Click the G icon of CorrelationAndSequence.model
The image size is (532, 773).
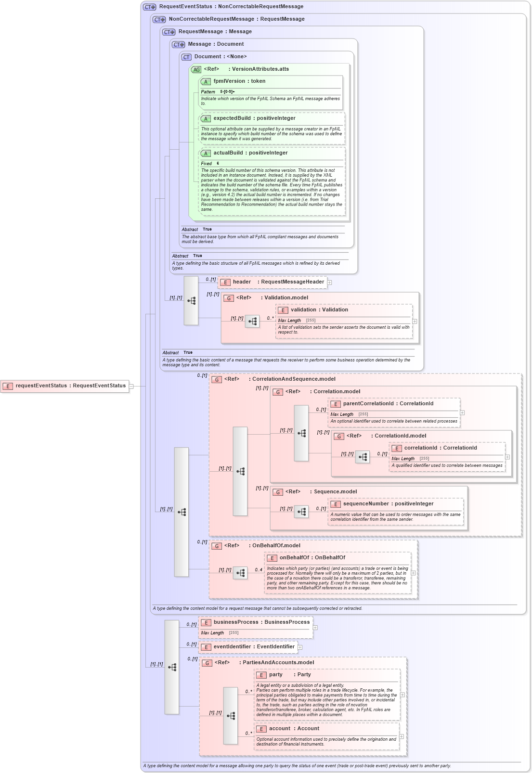[x=217, y=380]
